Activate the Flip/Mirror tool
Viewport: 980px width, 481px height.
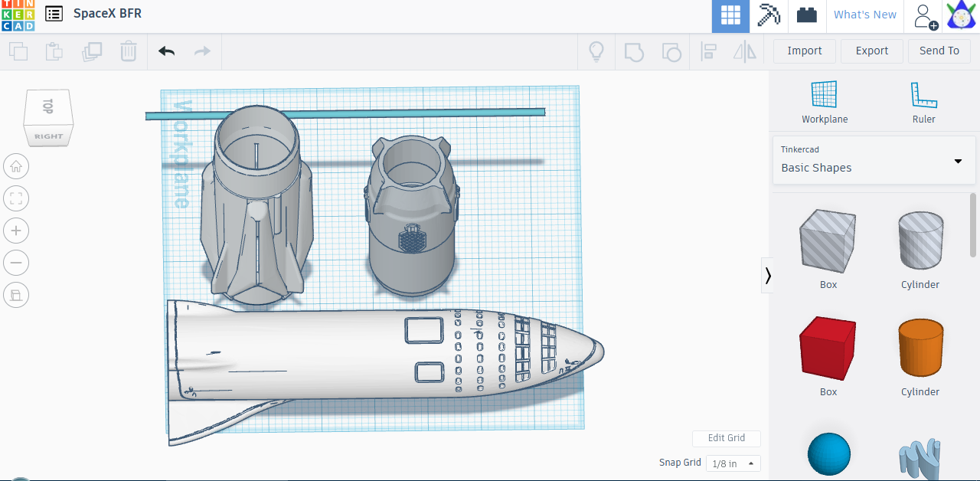pyautogui.click(x=743, y=51)
